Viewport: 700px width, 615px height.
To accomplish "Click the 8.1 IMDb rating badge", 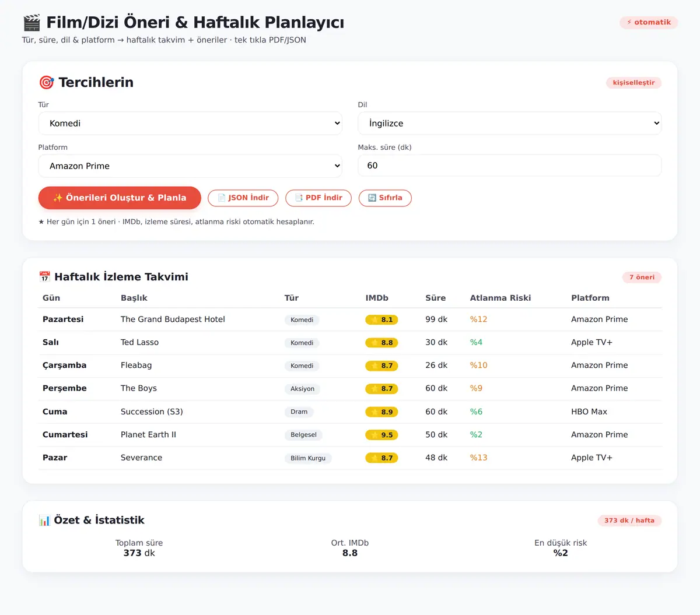I will pyautogui.click(x=382, y=319).
